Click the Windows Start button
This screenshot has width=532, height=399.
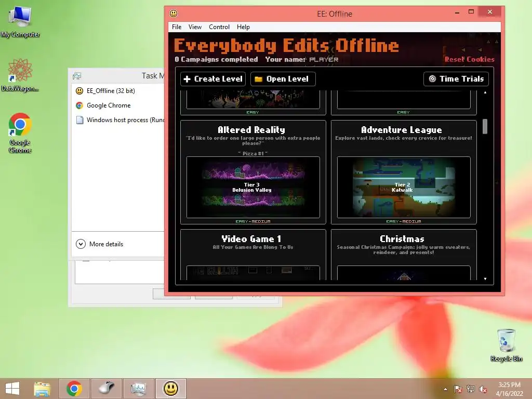12,389
